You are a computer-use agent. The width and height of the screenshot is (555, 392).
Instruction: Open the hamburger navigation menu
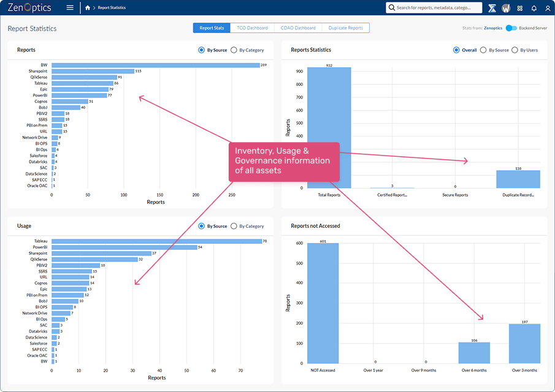click(x=70, y=8)
